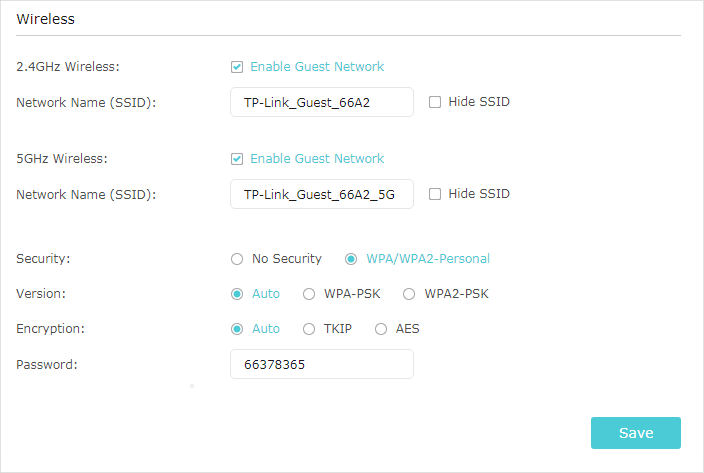Click into the Password field
This screenshot has height=473, width=704.
321,364
